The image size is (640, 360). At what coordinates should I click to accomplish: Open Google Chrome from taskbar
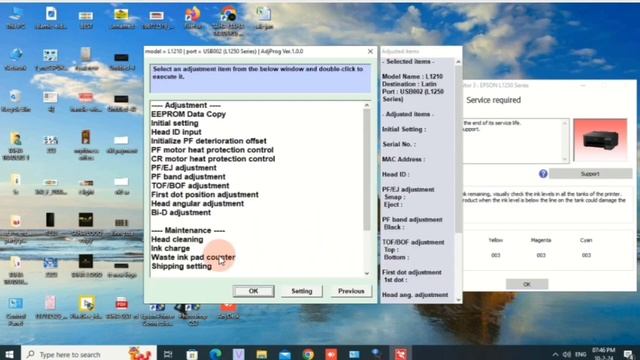[x=308, y=354]
